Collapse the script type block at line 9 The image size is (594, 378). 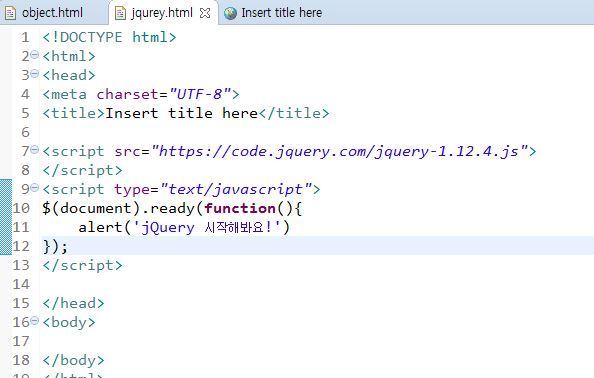click(x=34, y=187)
